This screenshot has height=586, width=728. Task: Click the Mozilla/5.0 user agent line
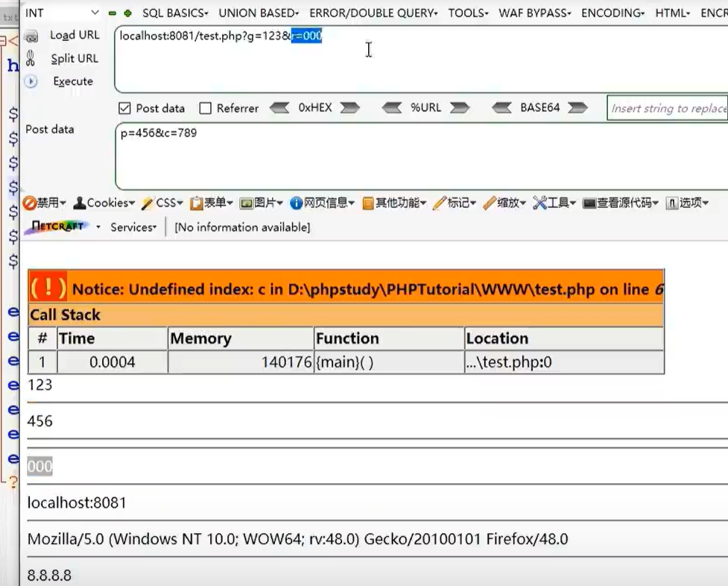pyautogui.click(x=297, y=539)
